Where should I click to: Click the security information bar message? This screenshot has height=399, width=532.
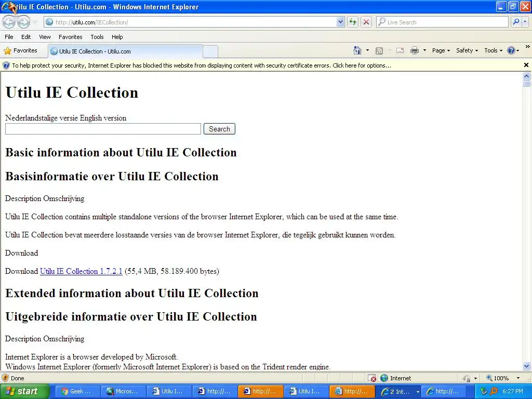(202, 65)
